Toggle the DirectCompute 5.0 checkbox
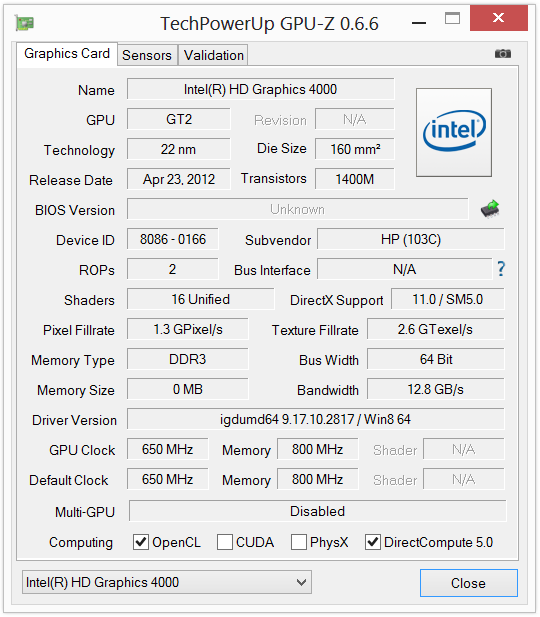 372,542
